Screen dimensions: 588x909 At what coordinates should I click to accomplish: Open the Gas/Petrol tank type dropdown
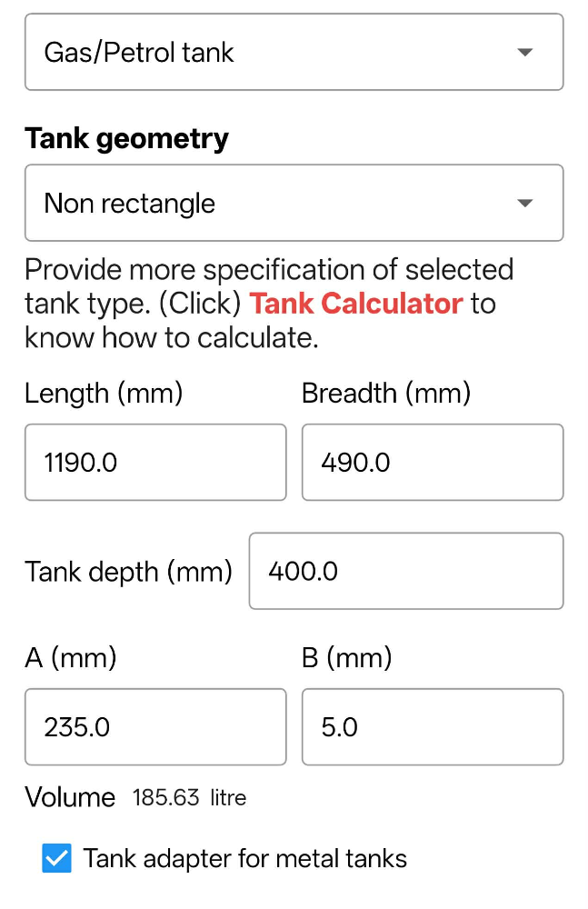(x=294, y=52)
